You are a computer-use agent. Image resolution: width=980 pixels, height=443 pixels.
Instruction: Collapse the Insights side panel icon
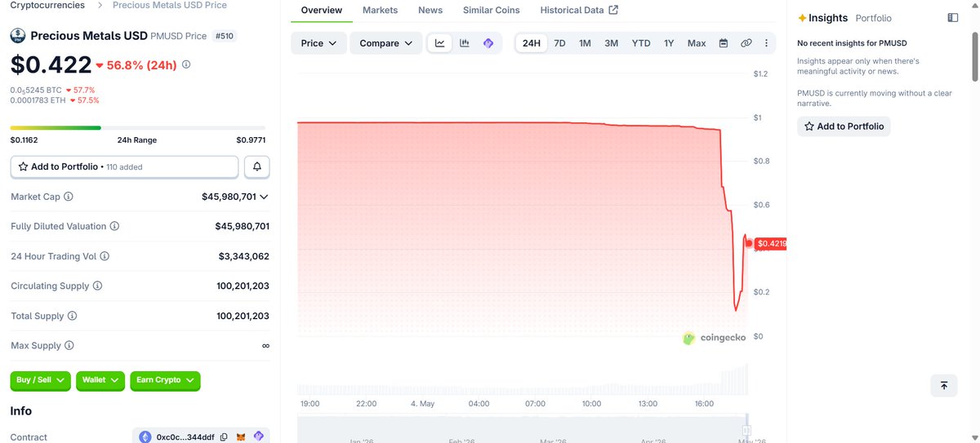(952, 17)
